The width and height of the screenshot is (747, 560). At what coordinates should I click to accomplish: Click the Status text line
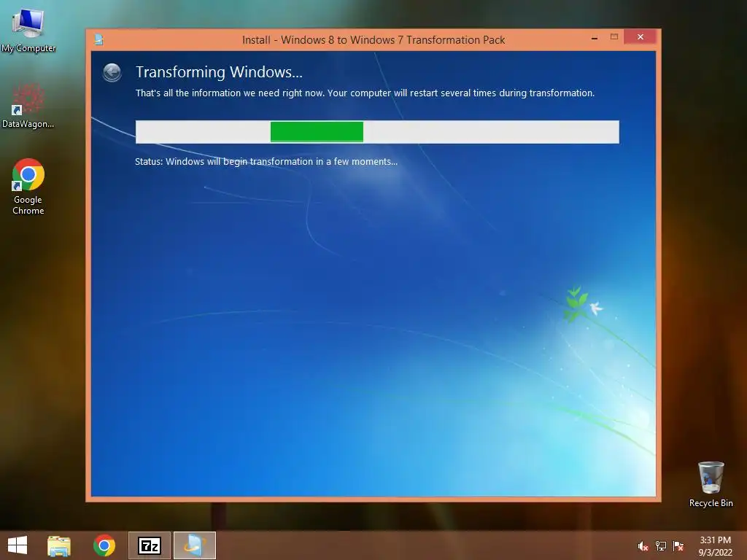[x=266, y=161]
